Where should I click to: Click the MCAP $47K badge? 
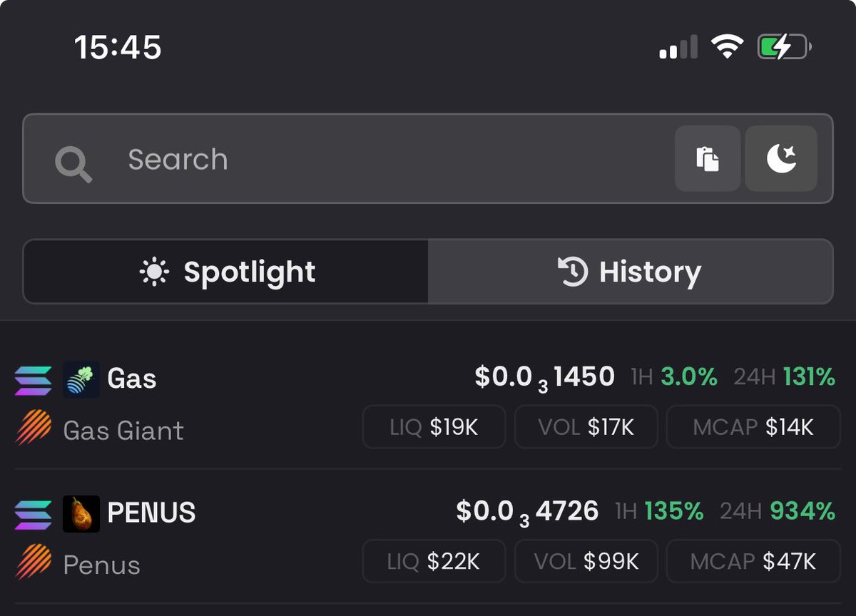[x=753, y=561]
